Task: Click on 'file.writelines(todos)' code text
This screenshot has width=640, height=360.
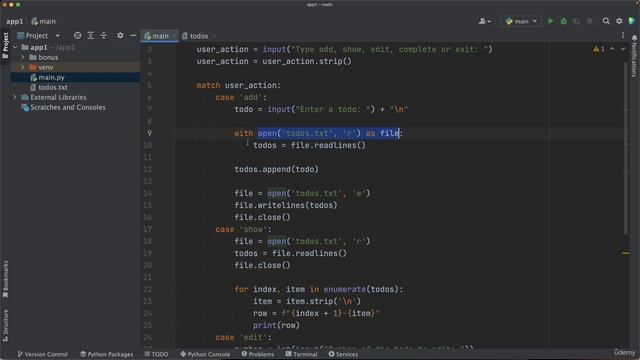Action: pos(286,205)
